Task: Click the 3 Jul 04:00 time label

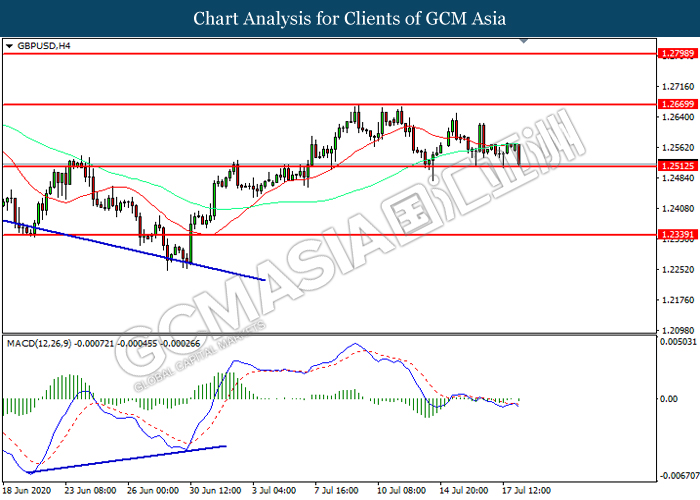Action: click(x=274, y=491)
